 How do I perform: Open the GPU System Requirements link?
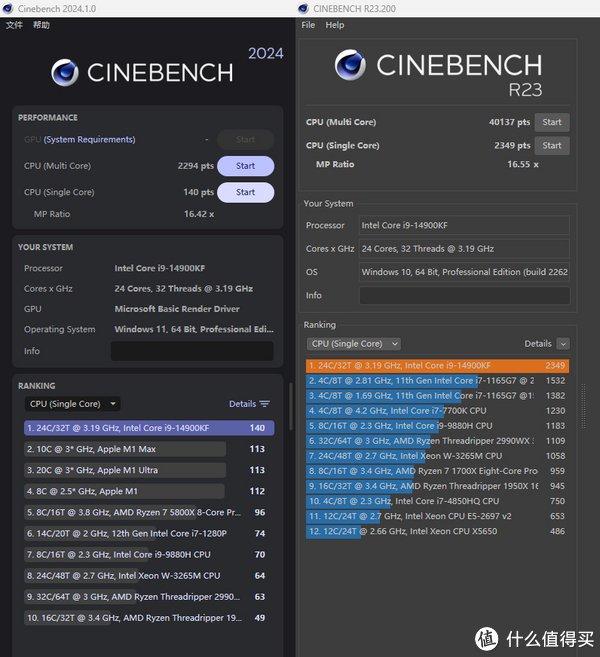90,140
